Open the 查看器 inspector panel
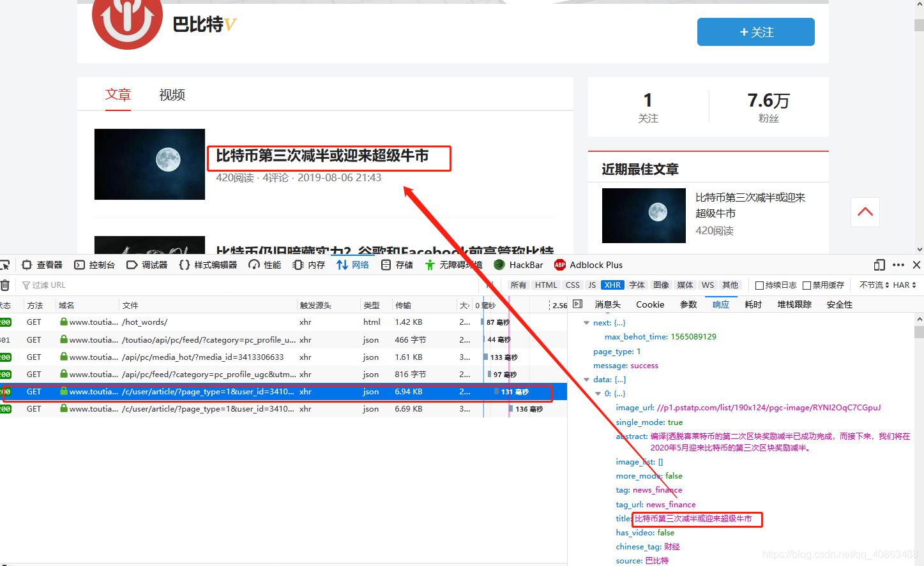This screenshot has width=924, height=566. 42,265
